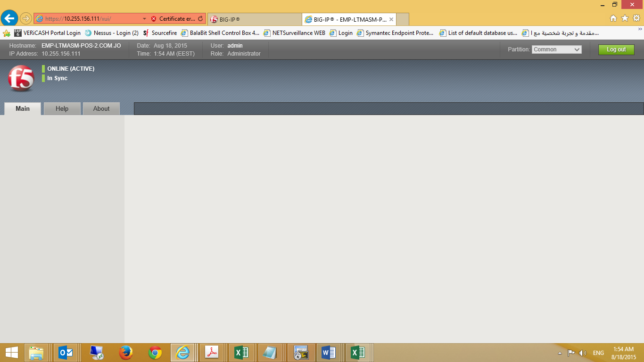Viewport: 644px width, 362px height.
Task: Click the Action Center flag in the system tray
Action: [x=571, y=353]
